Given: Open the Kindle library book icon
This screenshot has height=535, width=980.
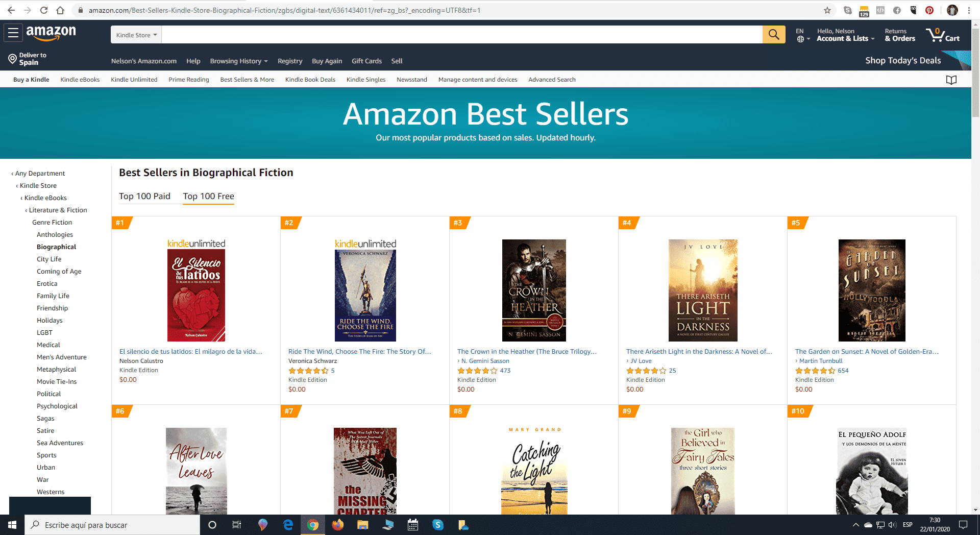Looking at the screenshot, I should coord(951,80).
